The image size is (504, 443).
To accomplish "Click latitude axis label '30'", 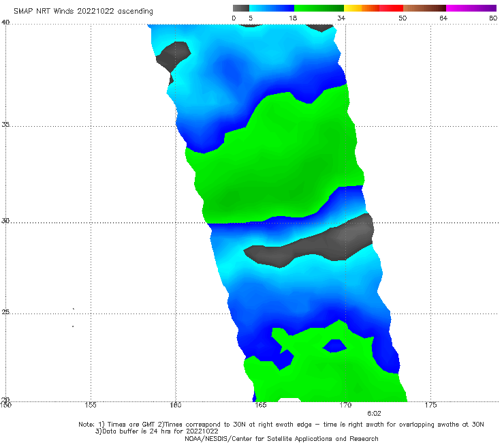I will click(x=5, y=221).
